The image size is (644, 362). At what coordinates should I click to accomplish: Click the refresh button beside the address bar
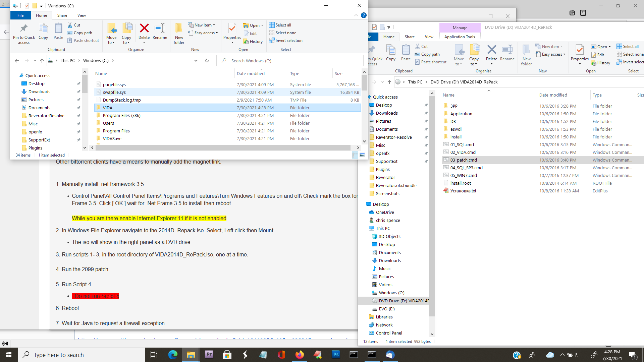click(x=207, y=61)
